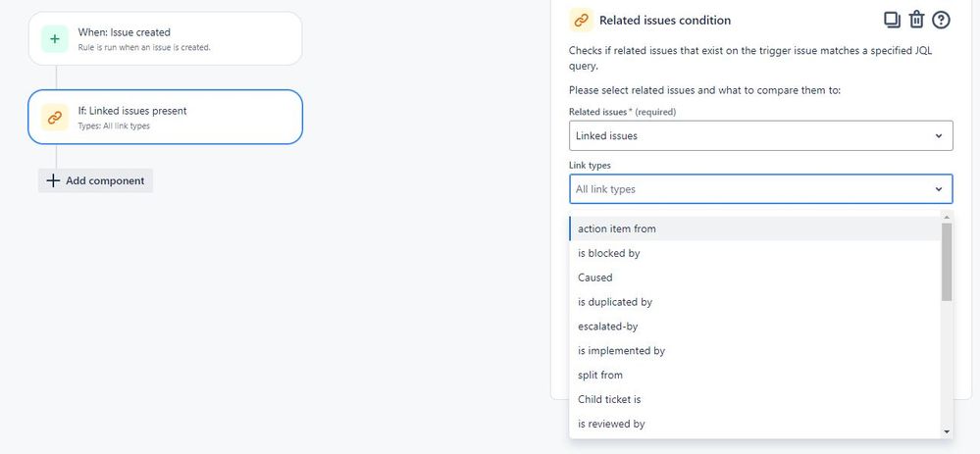980x454 pixels.
Task: Delete the condition with the trash icon
Action: pos(916,20)
